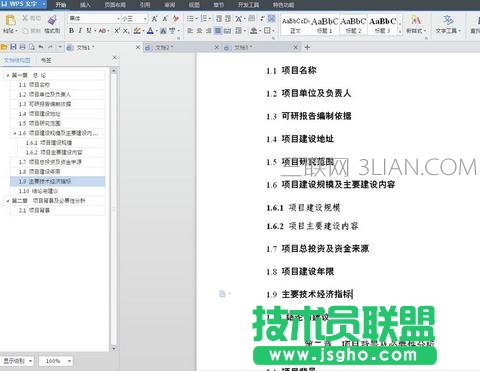
Task: Apply the font color A button
Action: coord(150,31)
